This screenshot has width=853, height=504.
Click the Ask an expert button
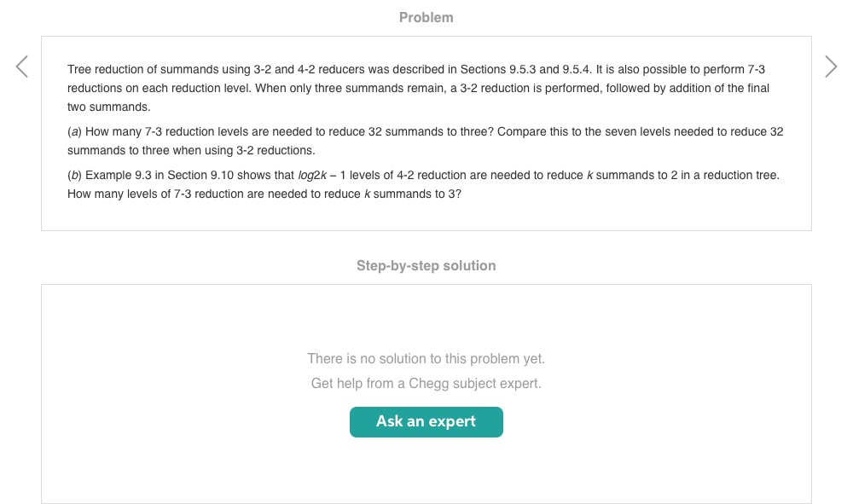pyautogui.click(x=426, y=422)
